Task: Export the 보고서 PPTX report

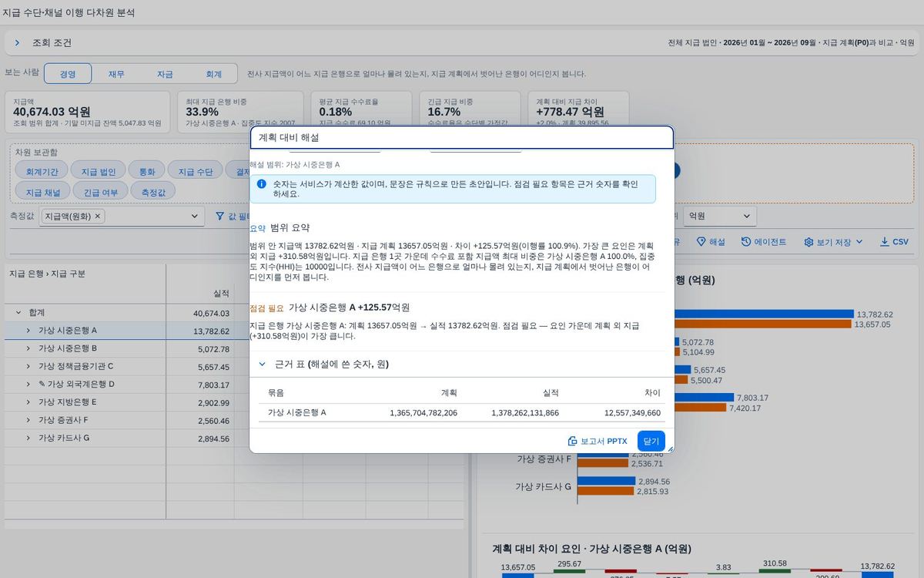Action: (x=598, y=441)
